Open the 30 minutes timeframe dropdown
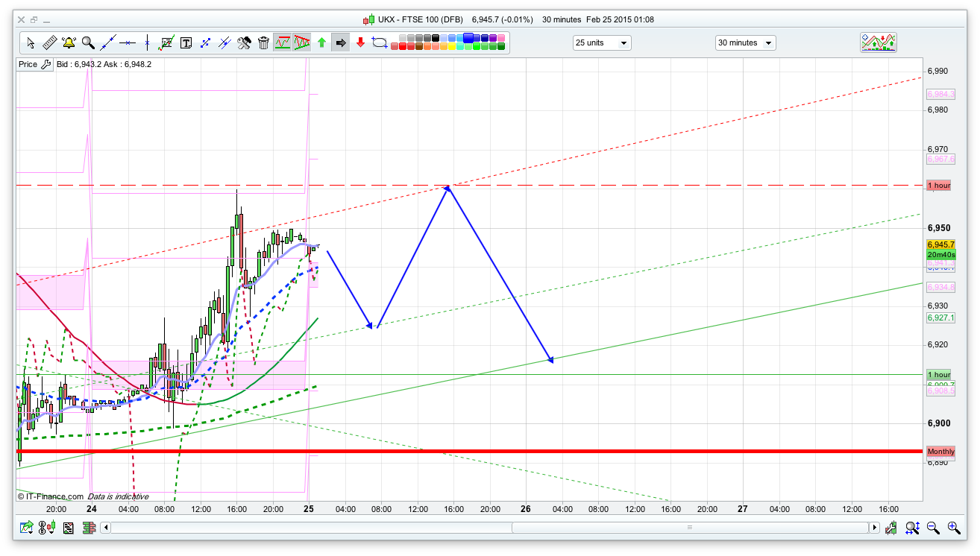 [744, 43]
